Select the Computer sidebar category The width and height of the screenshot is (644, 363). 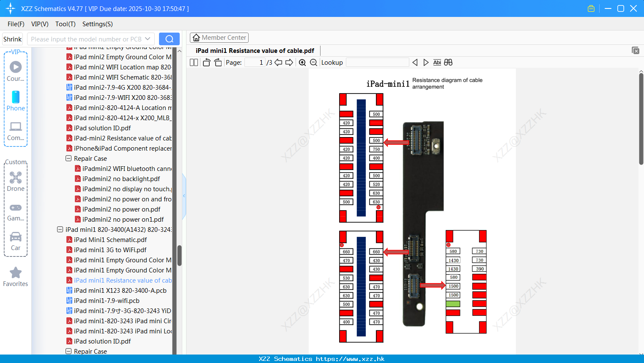click(16, 131)
